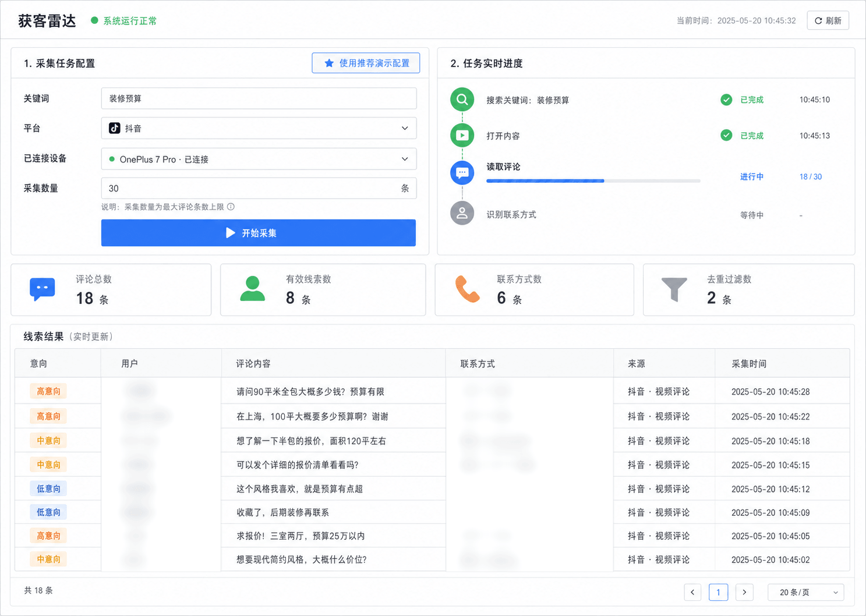Click the search step magnifier icon

[462, 100]
